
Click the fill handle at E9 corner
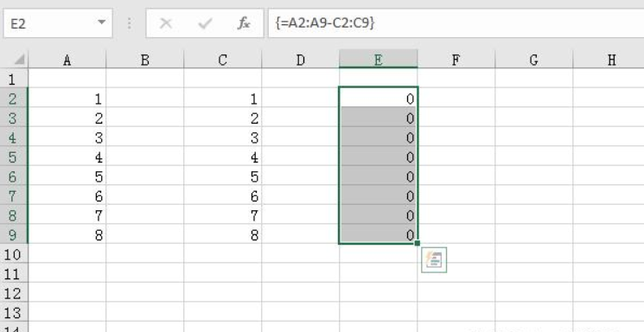point(418,243)
